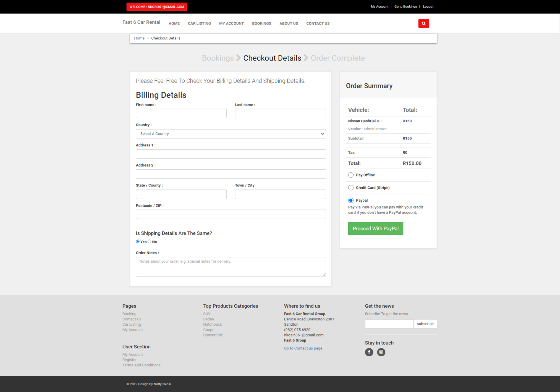The height and width of the screenshot is (392, 560).
Task: Open the BOOKINGS page from navigation
Action: [261, 23]
